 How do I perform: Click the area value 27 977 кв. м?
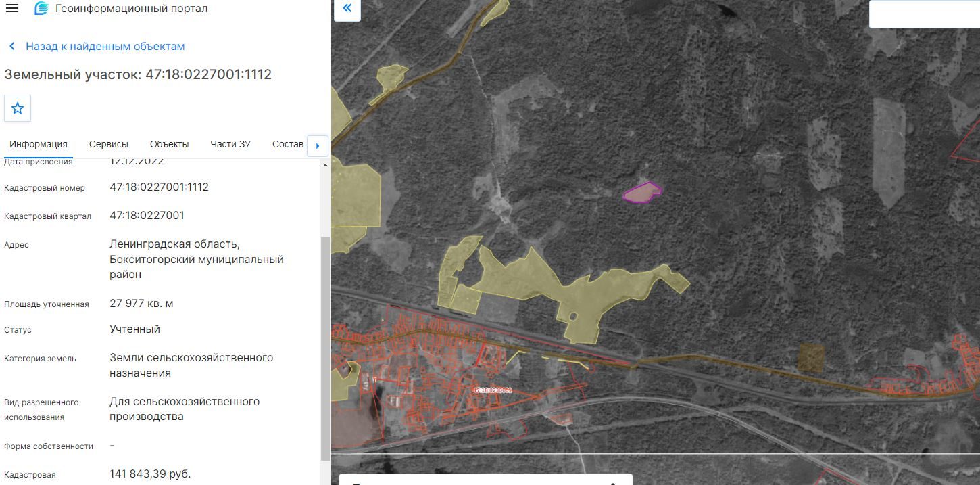point(141,304)
